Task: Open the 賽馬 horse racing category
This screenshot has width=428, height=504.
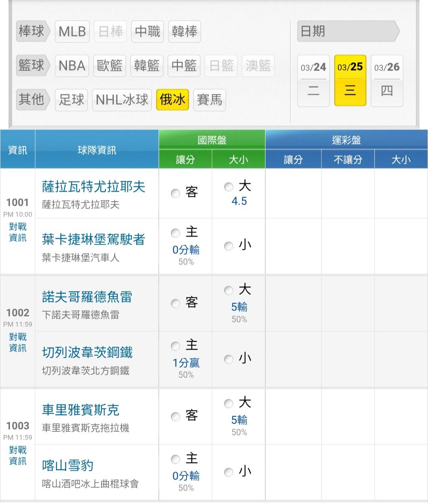Action: (x=209, y=100)
